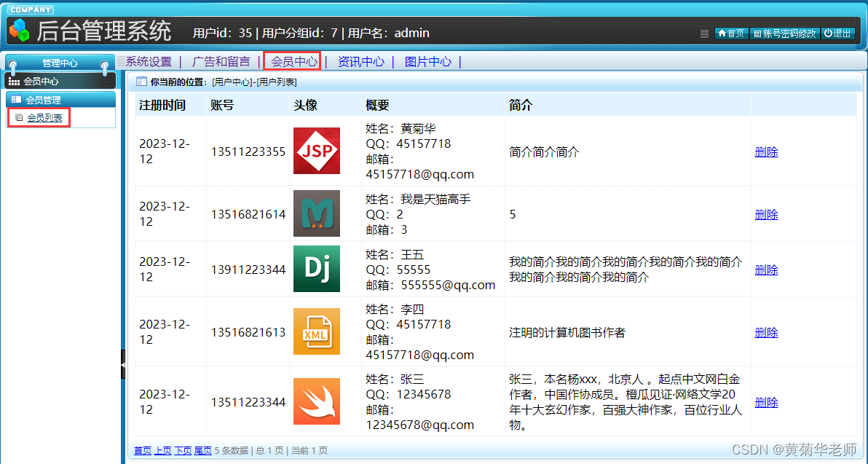Collapse the 会员中心 sidebar section
This screenshot has width=868, height=464.
tap(60, 81)
